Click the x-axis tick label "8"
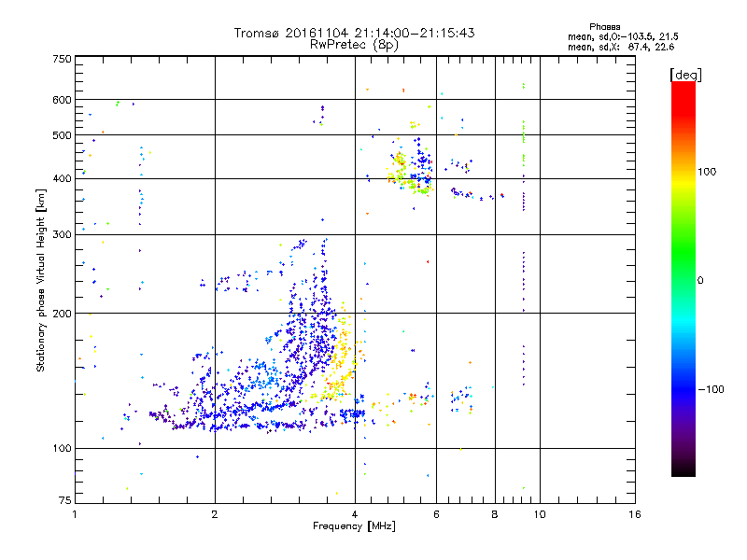Image resolution: width=747 pixels, height=560 pixels. [495, 514]
